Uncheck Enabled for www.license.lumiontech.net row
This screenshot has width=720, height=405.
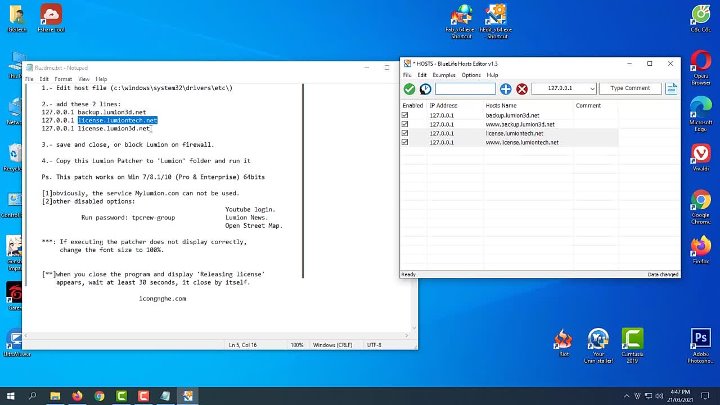405,142
